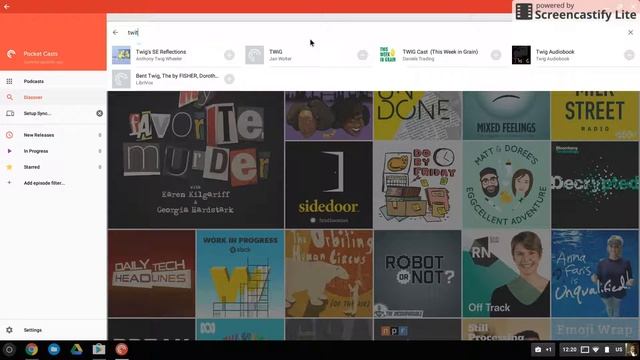Image resolution: width=640 pixels, height=360 pixels.
Task: Open the Milk Street Radio tile
Action: [x=595, y=116]
